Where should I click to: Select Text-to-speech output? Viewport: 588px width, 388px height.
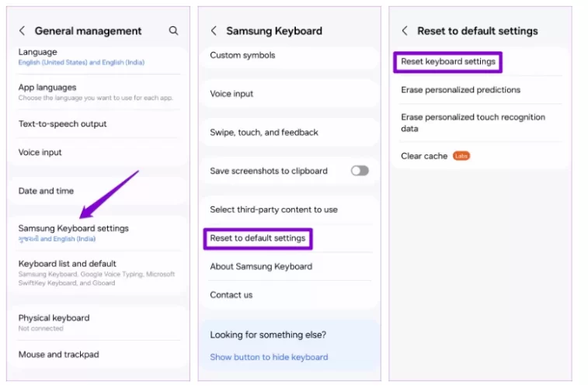(62, 124)
